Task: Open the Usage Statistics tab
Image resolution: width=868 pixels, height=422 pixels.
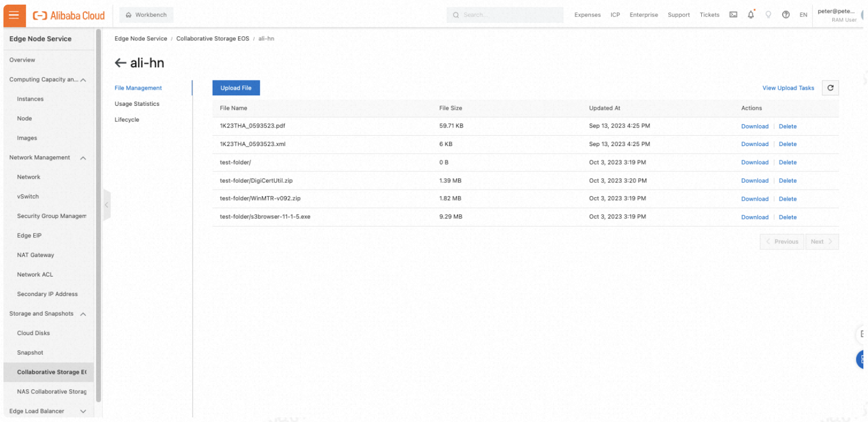Action: click(137, 104)
